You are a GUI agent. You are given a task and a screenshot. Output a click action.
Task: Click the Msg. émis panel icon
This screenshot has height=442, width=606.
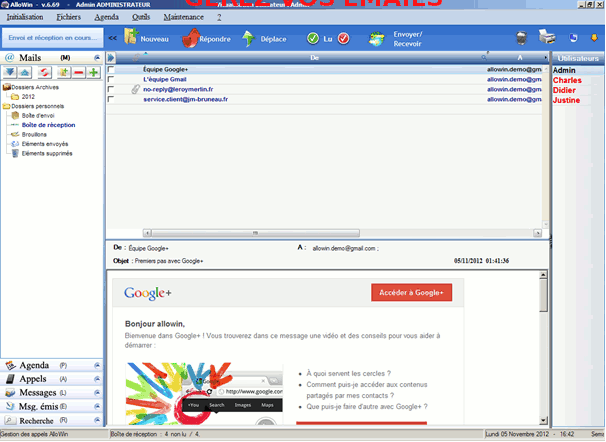point(10,406)
